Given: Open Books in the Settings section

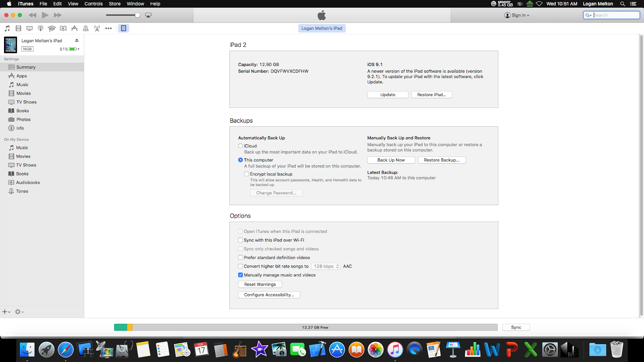Looking at the screenshot, I should pos(42,111).
